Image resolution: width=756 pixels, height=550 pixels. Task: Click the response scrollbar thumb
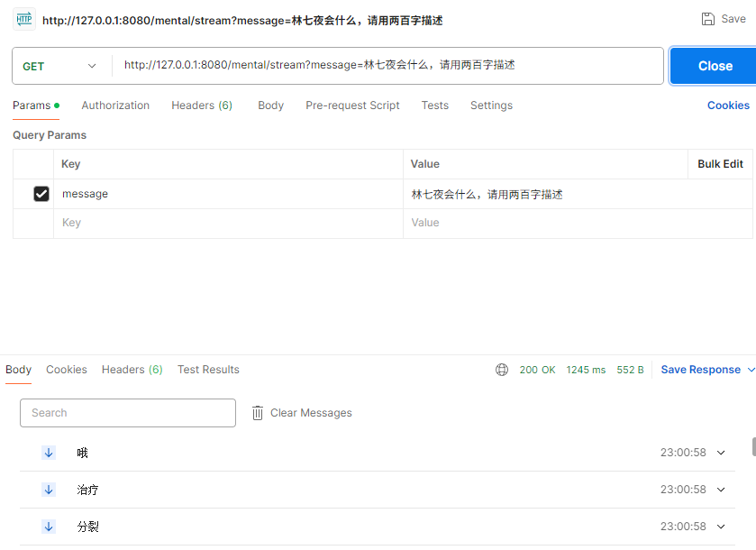[x=753, y=446]
